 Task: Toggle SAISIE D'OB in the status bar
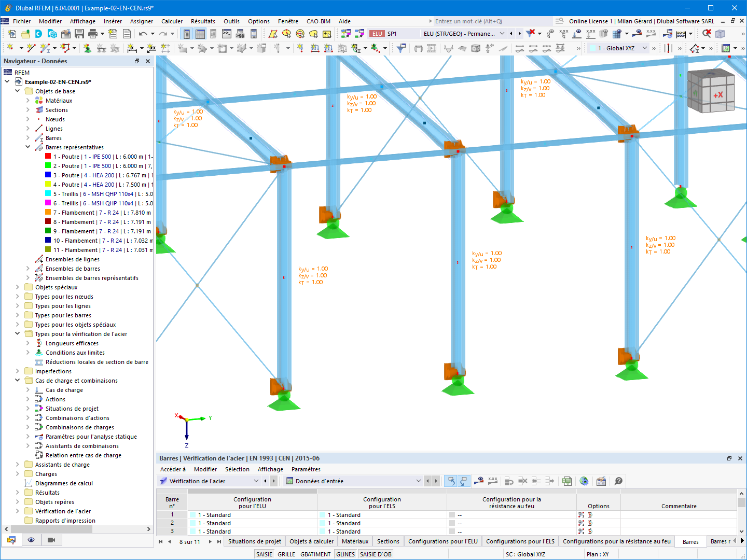pos(376,554)
